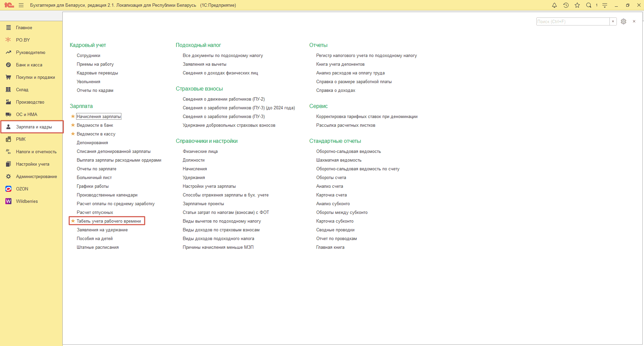Open Заявления на вычеты link
Image resolution: width=644 pixels, height=346 pixels.
pos(205,64)
